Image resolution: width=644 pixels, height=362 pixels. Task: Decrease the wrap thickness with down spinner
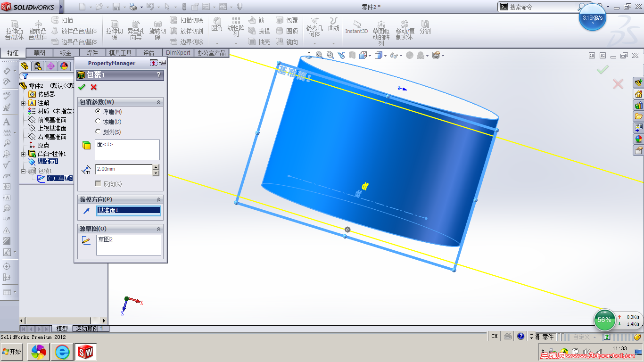[156, 173]
